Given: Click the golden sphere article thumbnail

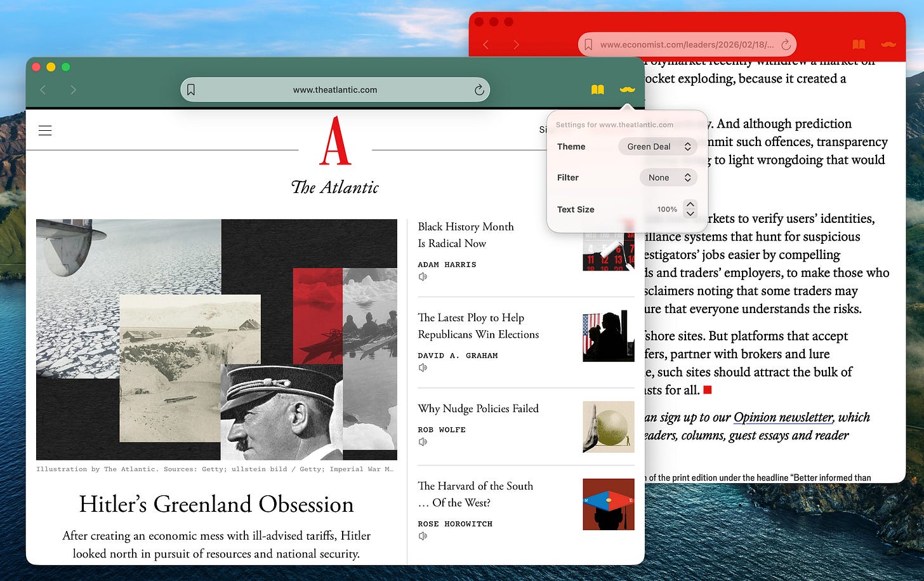Looking at the screenshot, I should coord(609,427).
